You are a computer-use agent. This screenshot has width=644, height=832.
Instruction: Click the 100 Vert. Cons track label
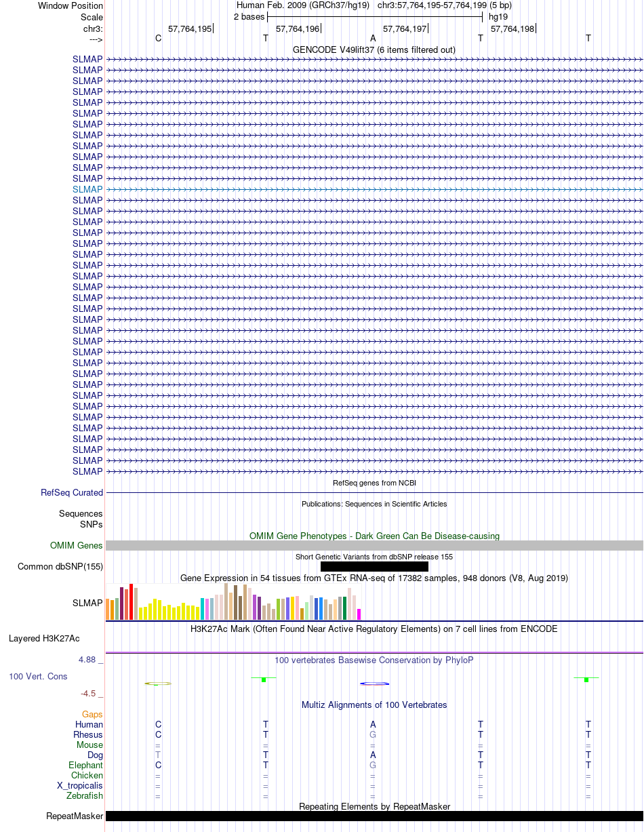[38, 676]
